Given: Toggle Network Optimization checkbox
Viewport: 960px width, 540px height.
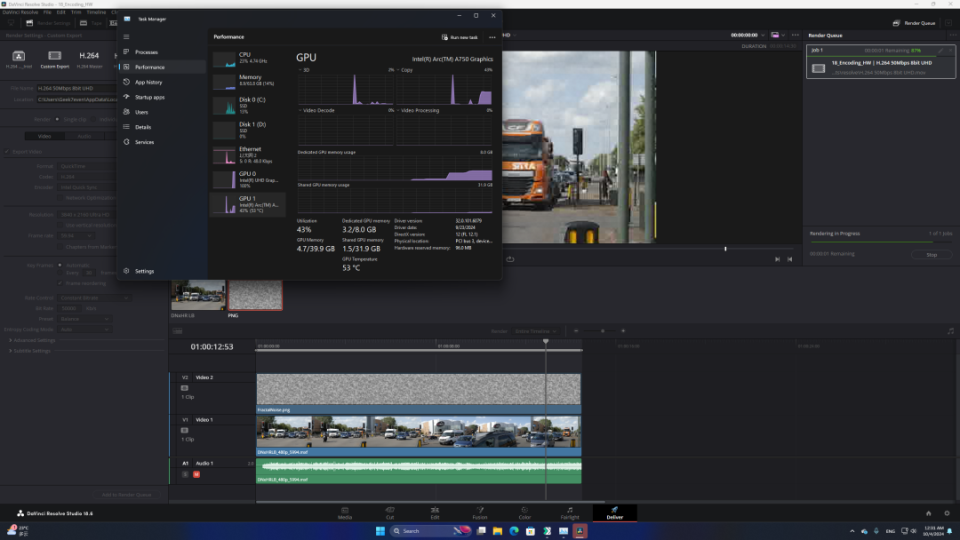Looking at the screenshot, I should [x=61, y=198].
